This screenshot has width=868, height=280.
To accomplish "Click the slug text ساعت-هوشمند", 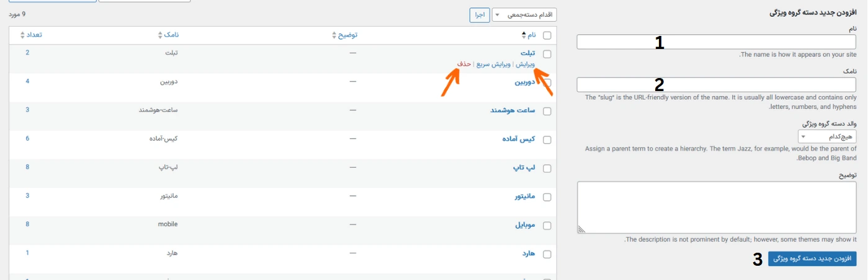I will [x=158, y=110].
